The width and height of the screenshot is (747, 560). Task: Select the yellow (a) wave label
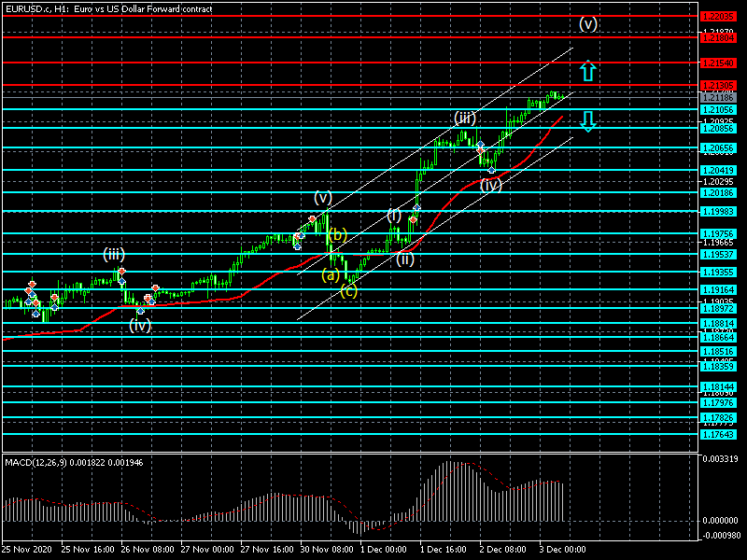click(331, 274)
